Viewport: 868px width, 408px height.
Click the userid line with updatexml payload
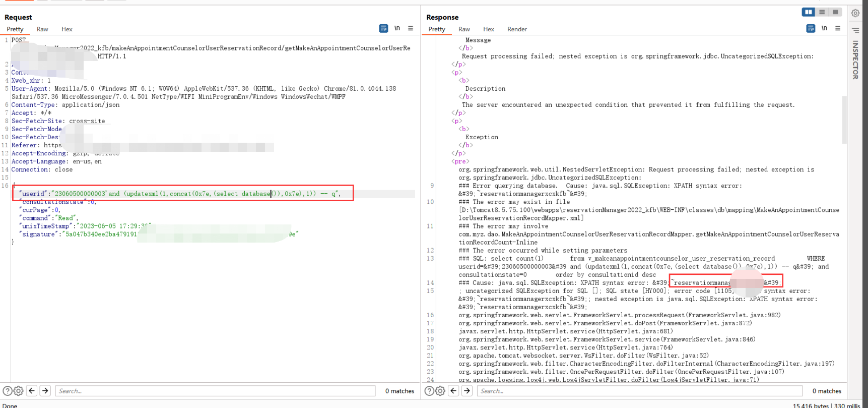[x=180, y=194]
